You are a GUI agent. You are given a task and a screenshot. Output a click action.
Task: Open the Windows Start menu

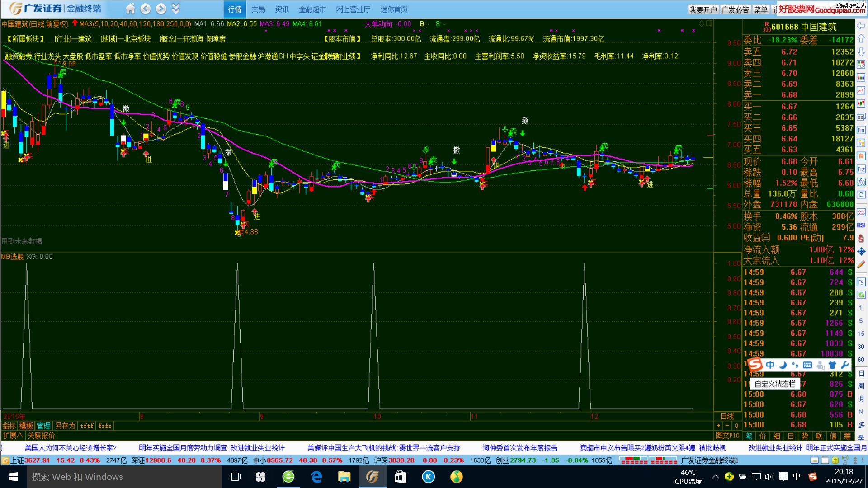click(x=13, y=477)
